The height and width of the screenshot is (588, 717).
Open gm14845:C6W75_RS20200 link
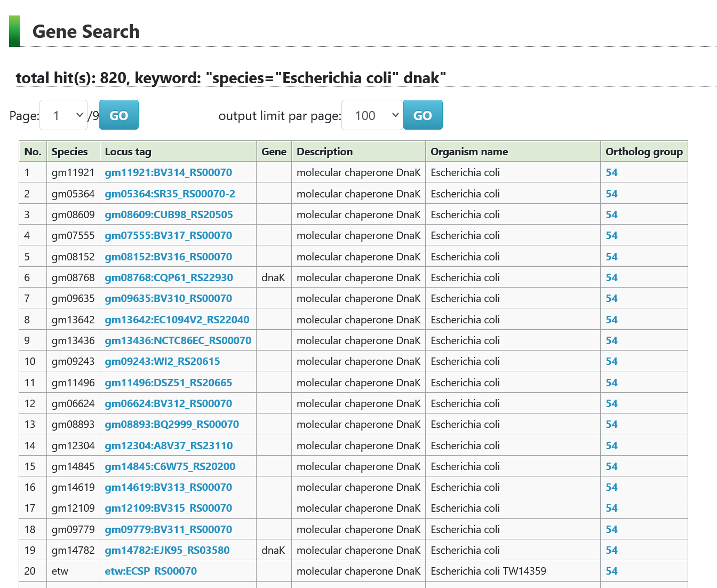click(x=170, y=466)
